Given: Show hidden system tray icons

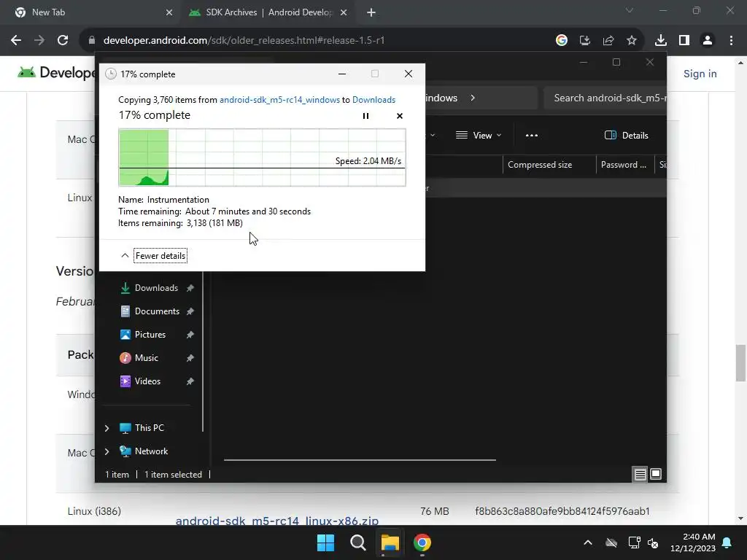Looking at the screenshot, I should [x=588, y=542].
